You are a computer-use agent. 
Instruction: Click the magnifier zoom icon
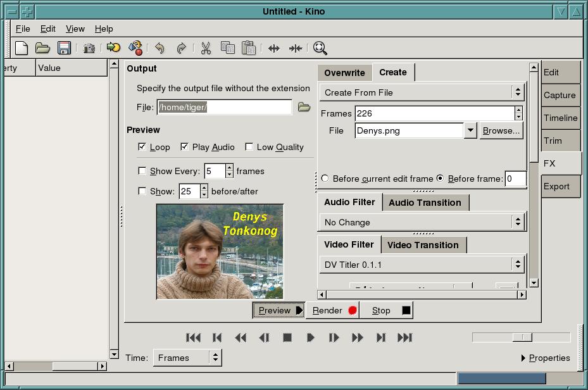320,48
